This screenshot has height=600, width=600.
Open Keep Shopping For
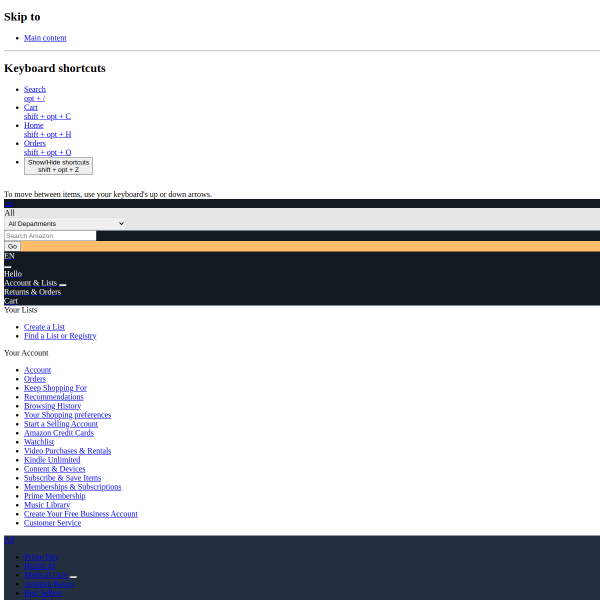pos(55,388)
